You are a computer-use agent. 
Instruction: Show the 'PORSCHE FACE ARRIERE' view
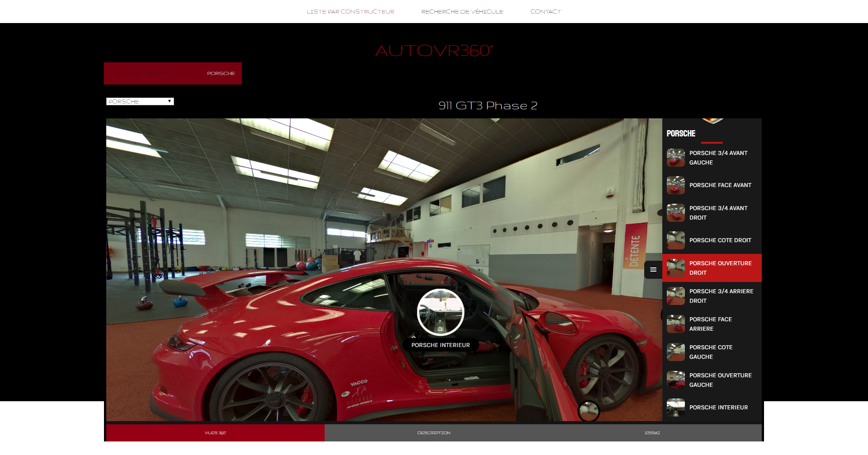[x=712, y=324]
